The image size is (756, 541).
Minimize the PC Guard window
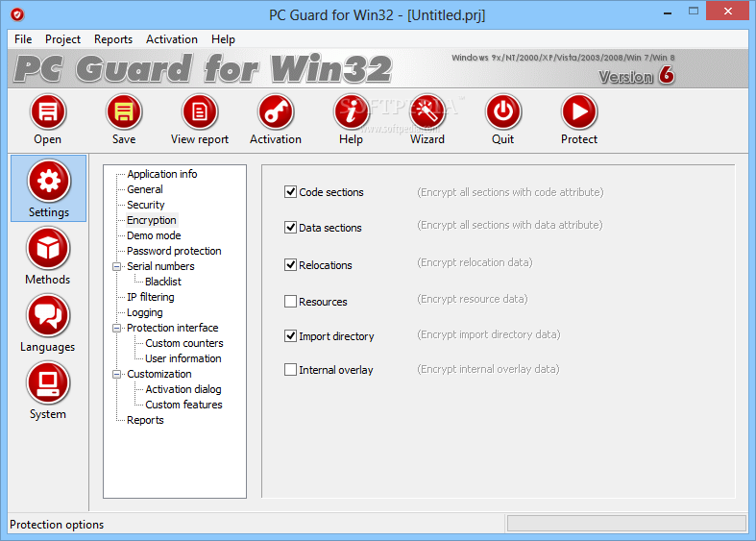(668, 12)
